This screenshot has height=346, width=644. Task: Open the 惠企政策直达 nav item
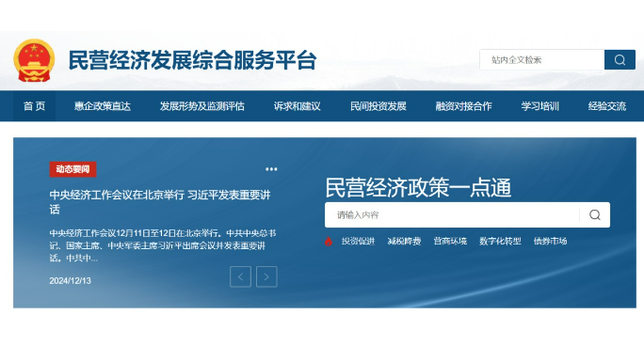[x=103, y=106]
